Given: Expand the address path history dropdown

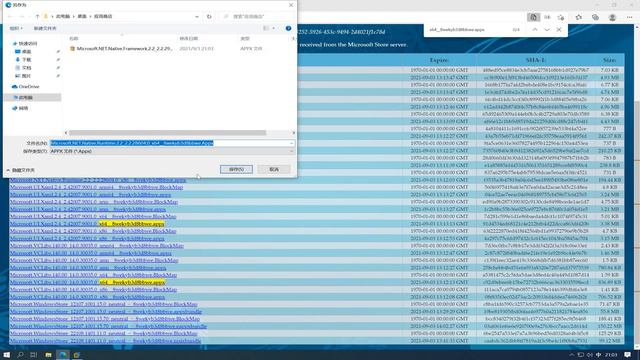Looking at the screenshot, I should click(x=197, y=16).
